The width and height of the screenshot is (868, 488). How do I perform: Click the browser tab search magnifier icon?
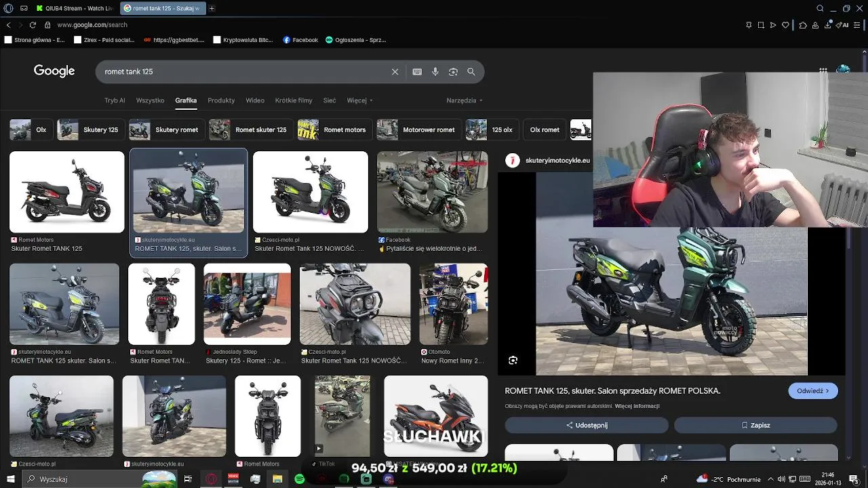[x=820, y=8]
